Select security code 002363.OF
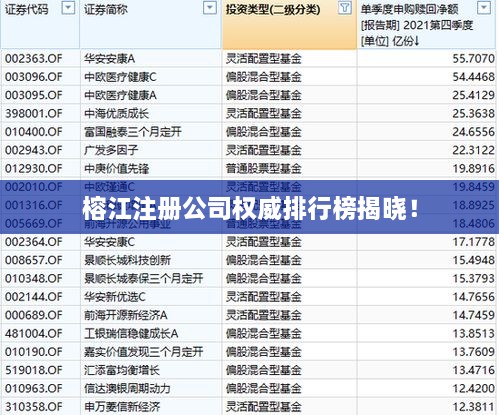 34,59
